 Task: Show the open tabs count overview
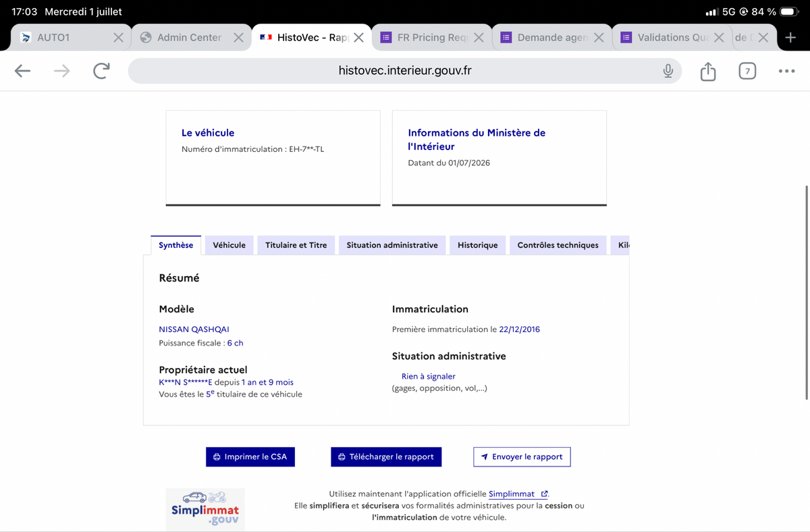747,71
